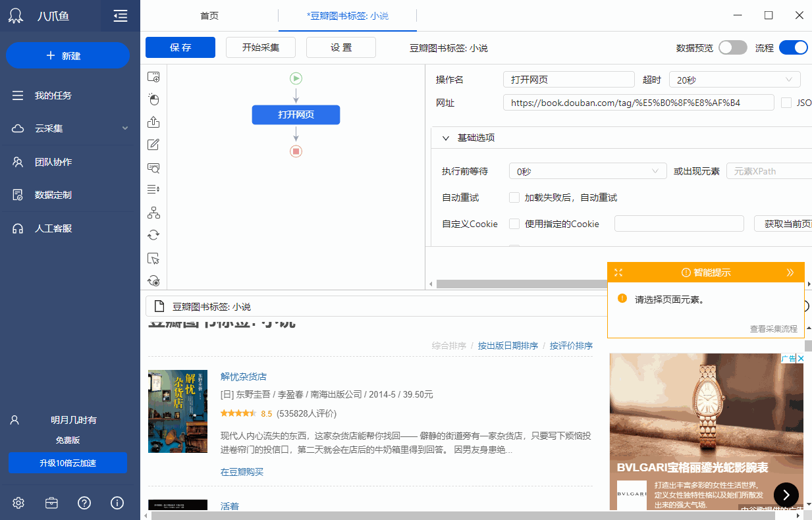Open the 执行前等待 0秒 dropdown

(587, 171)
